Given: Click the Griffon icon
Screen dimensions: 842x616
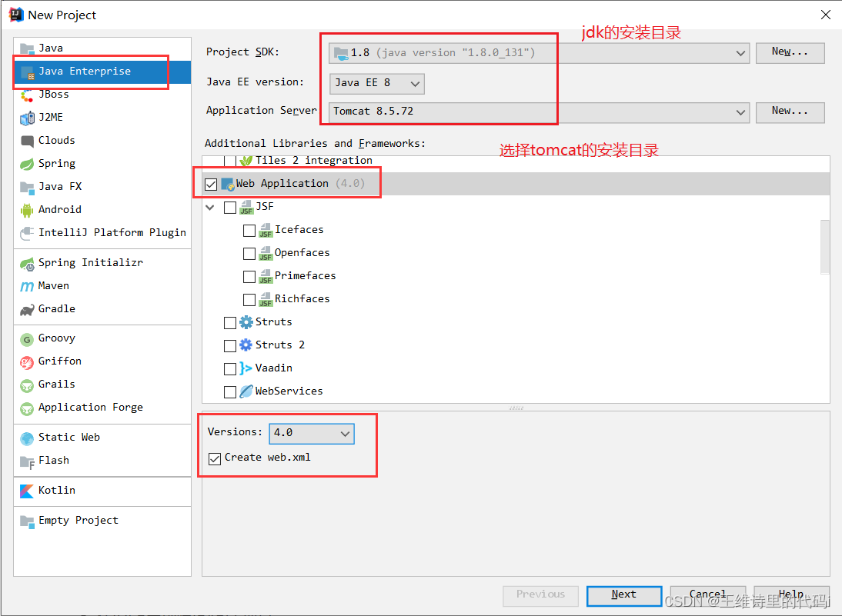Looking at the screenshot, I should pyautogui.click(x=27, y=361).
